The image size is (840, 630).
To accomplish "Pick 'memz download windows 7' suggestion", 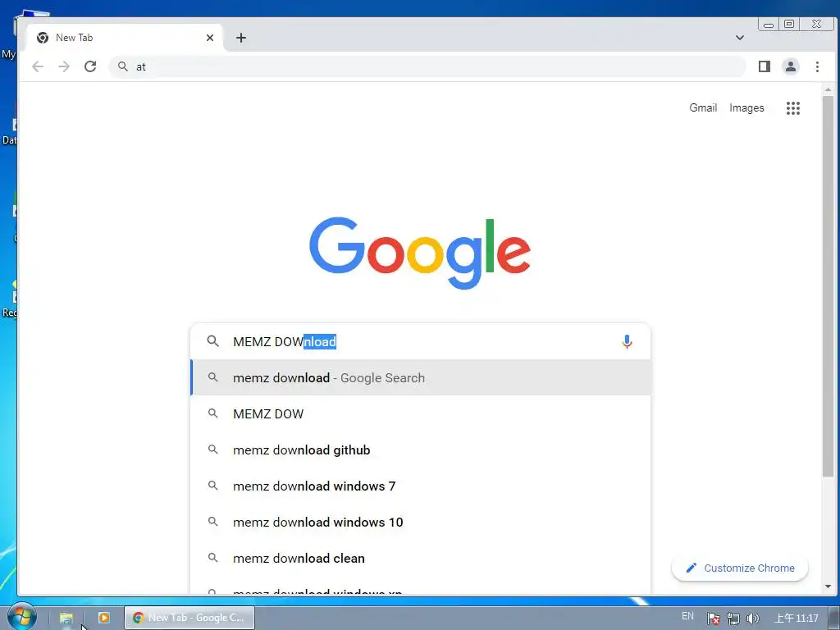I will pyautogui.click(x=421, y=486).
